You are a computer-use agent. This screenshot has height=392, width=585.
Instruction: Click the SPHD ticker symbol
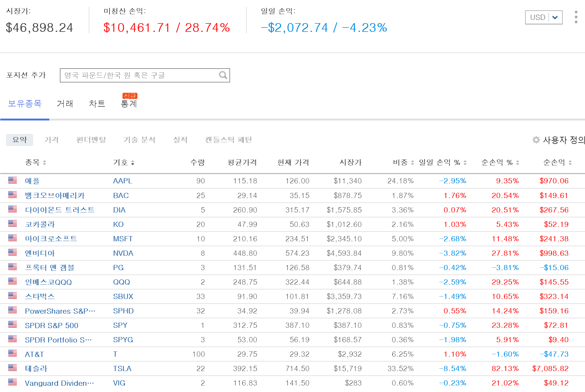coord(123,311)
